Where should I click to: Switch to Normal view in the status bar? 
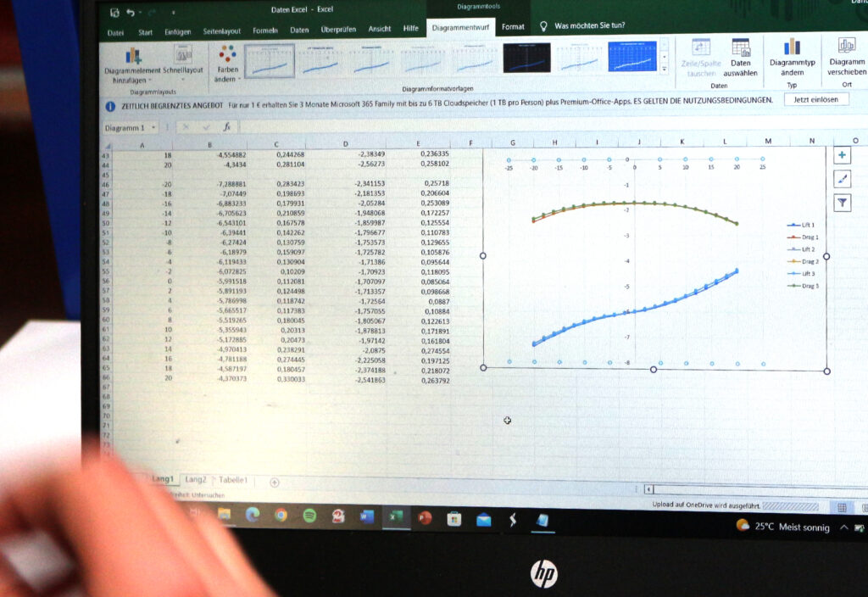(x=842, y=508)
